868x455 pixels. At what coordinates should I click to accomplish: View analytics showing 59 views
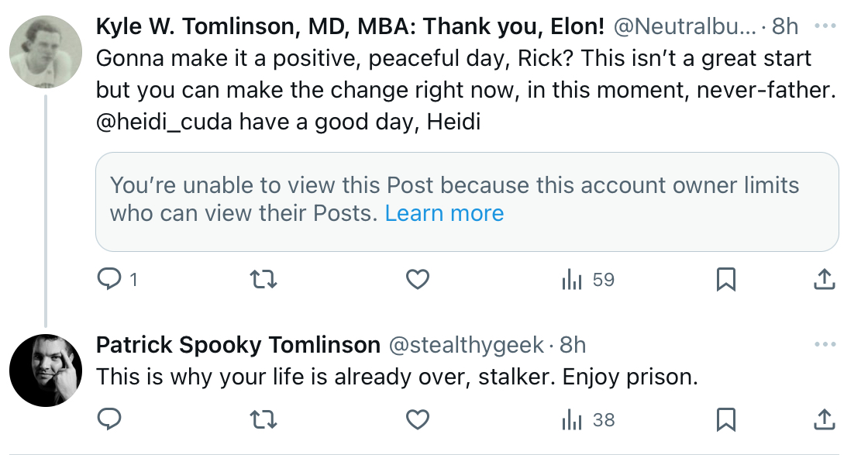point(588,280)
